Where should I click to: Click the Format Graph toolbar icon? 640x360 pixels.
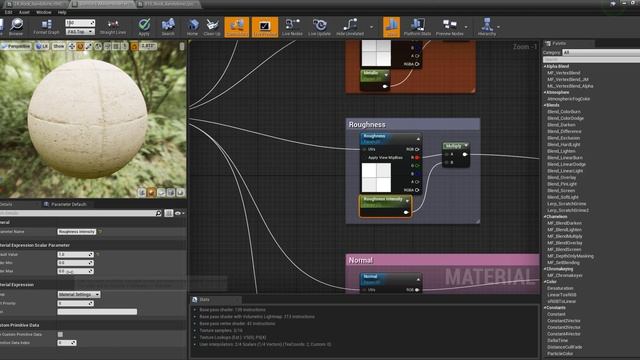pyautogui.click(x=46, y=27)
